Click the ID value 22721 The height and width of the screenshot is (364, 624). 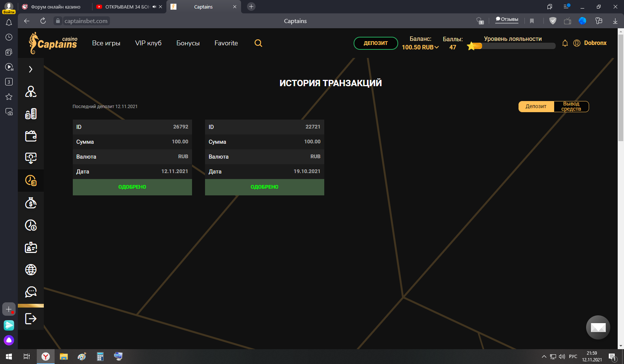coord(313,127)
